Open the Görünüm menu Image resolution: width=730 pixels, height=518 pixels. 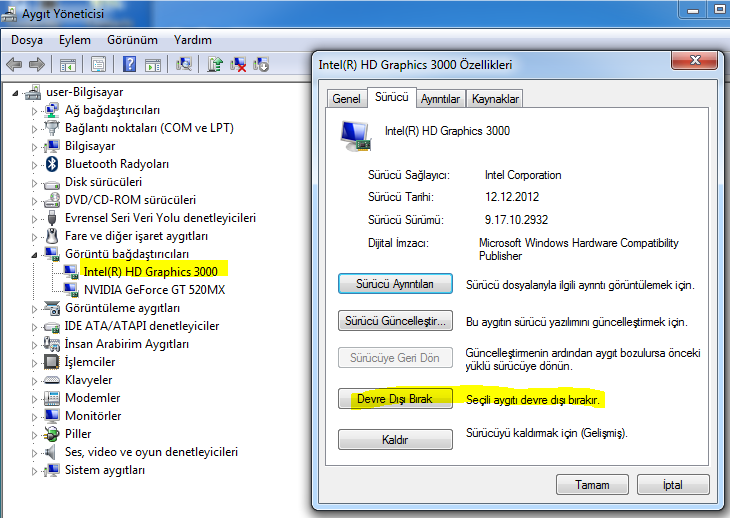click(132, 40)
